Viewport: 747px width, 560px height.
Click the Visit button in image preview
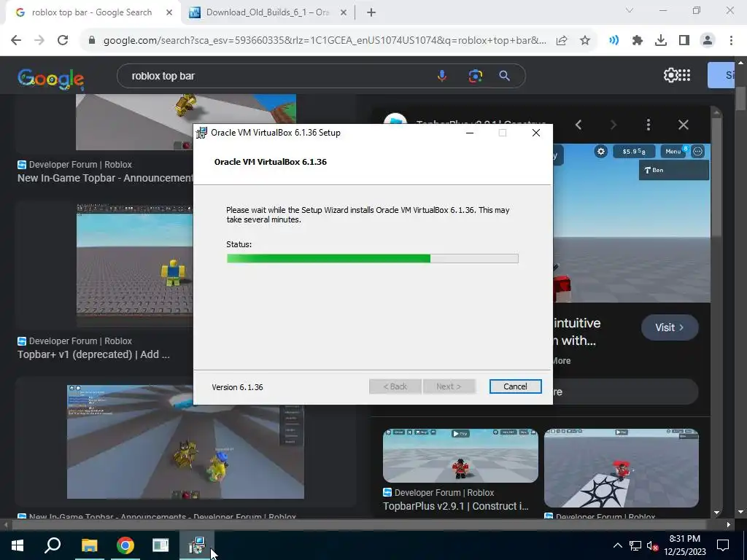(670, 327)
